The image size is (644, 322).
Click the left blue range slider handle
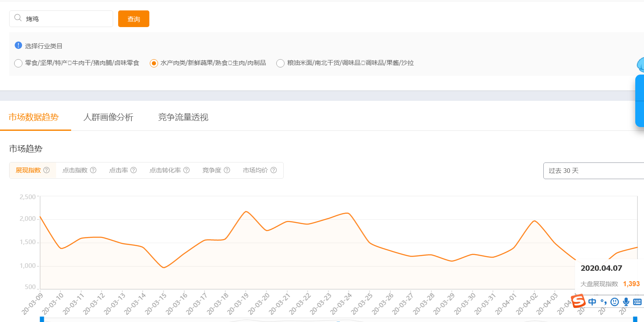click(42, 319)
